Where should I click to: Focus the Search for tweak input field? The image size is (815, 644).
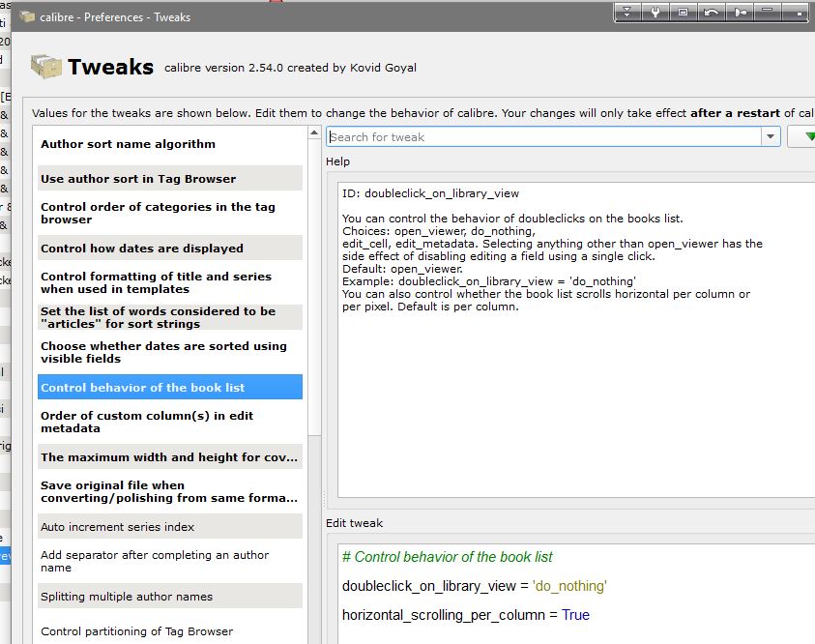(x=544, y=136)
